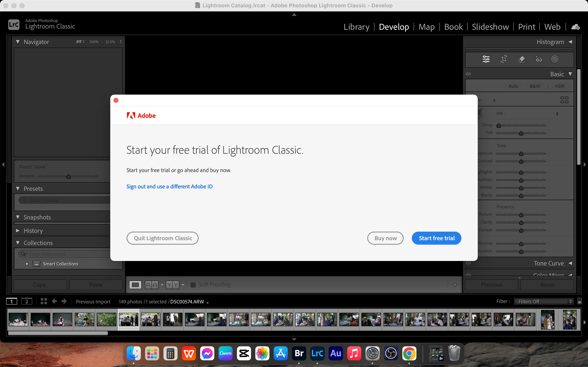Select the Edit sliders tool icon
Viewport: 588px width, 367px height.
[x=486, y=59]
